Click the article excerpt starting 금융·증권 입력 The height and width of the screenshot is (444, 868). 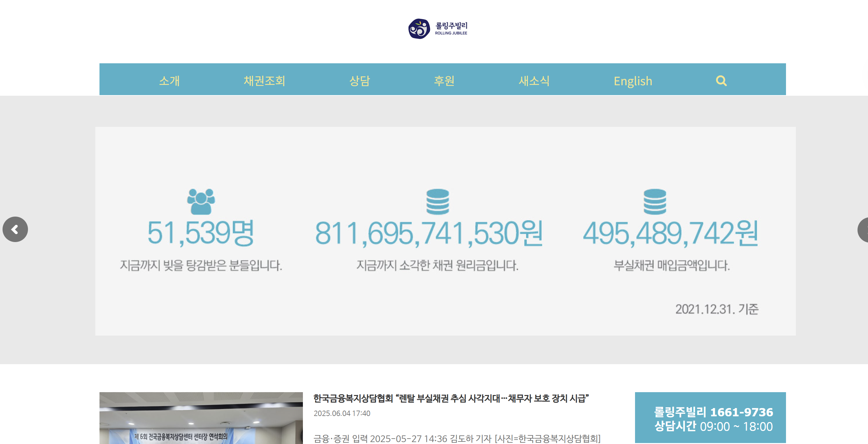pos(457,438)
